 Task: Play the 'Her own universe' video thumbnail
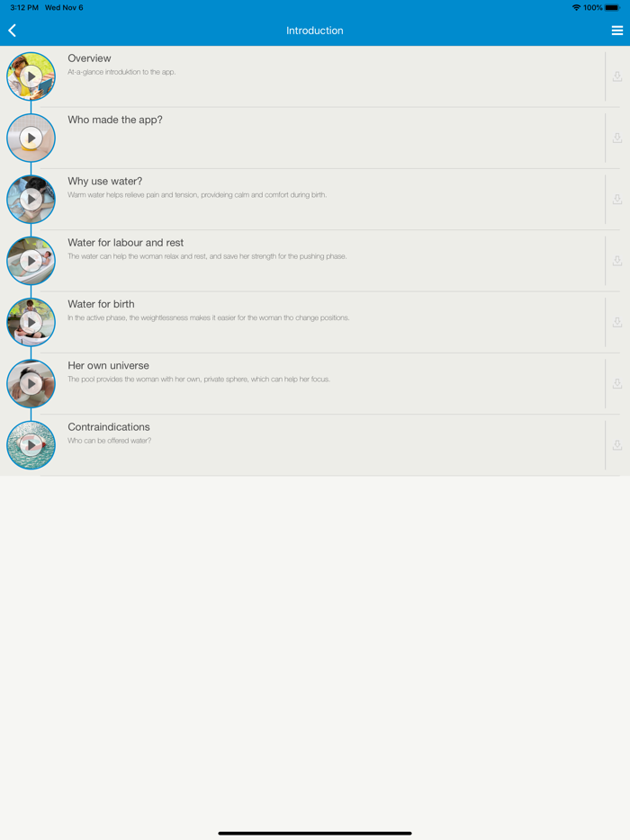pos(31,383)
